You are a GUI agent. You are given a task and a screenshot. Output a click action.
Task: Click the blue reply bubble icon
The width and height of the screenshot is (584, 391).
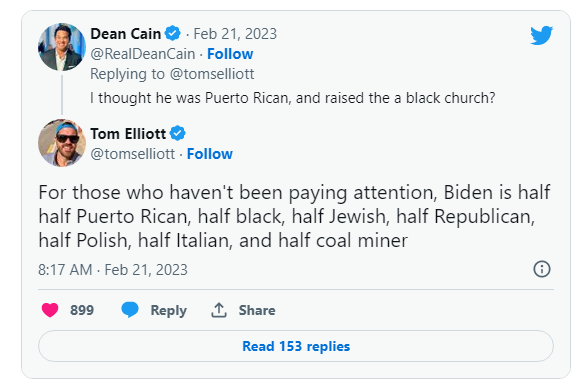click(130, 309)
